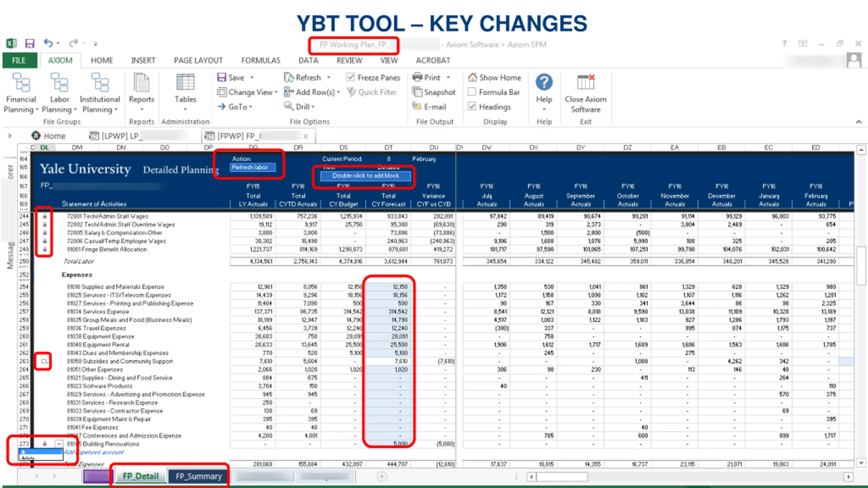
Task: Expand the Refresh dropdown arrow
Action: tap(329, 78)
